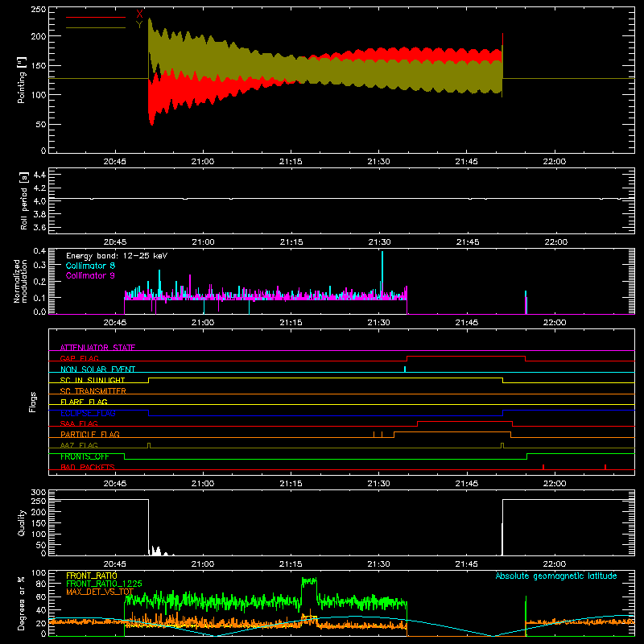This screenshot has height=644, width=644.
Task: Click the raised SAA_FLAG step segment
Action: tap(465, 421)
